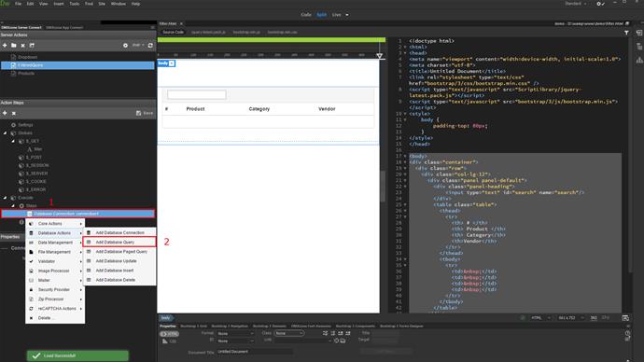
Task: Toggle CSS mode in Properties panel
Action: tap(169, 341)
